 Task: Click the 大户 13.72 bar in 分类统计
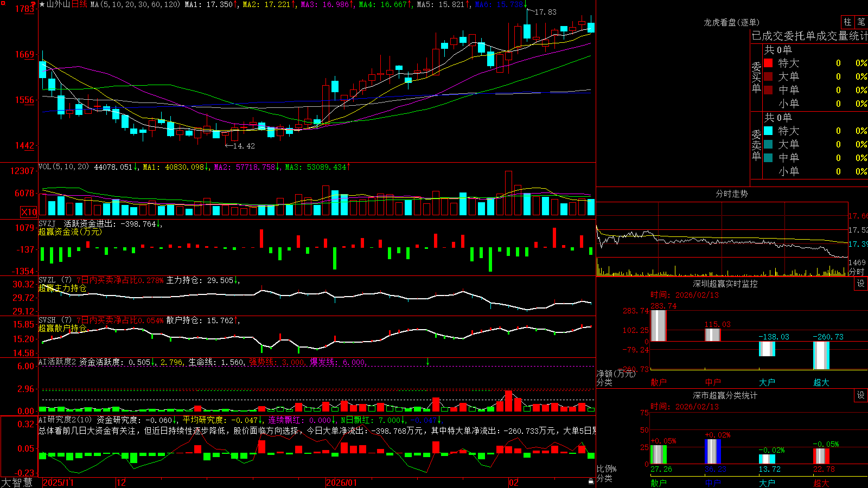click(767, 459)
